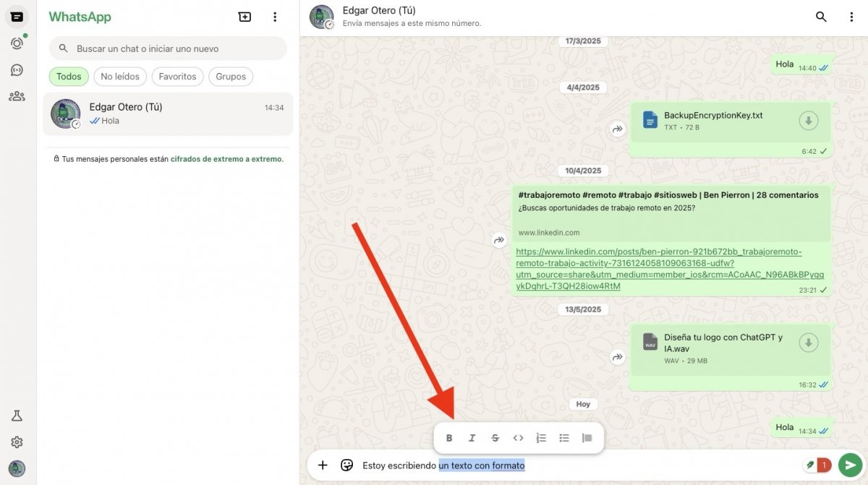This screenshot has width=868, height=485.
Task: Select the No leídos filter
Action: coord(120,77)
